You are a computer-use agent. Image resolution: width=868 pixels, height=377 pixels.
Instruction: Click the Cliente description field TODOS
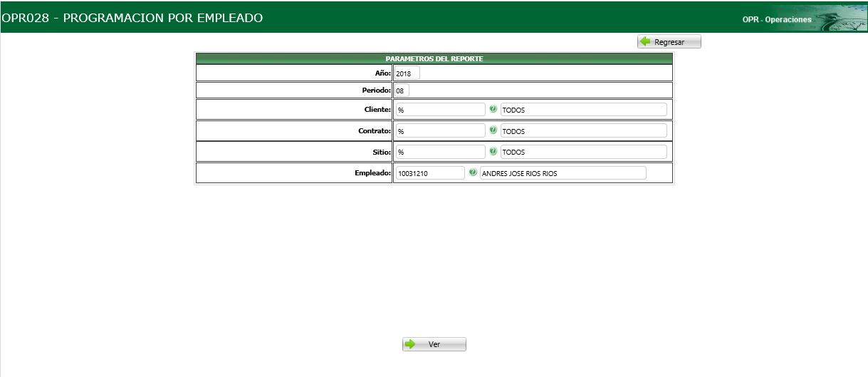[x=584, y=110]
